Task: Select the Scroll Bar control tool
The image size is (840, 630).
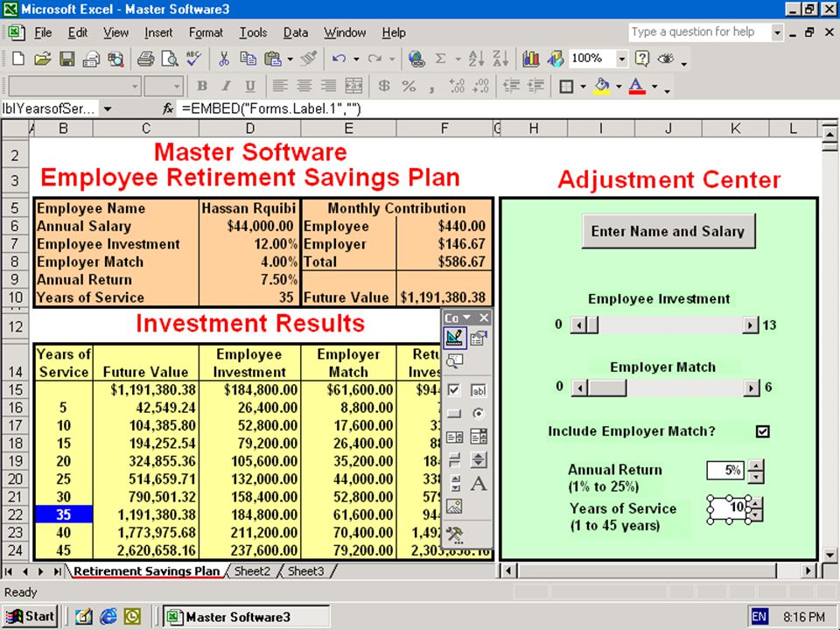Action: coord(454,484)
